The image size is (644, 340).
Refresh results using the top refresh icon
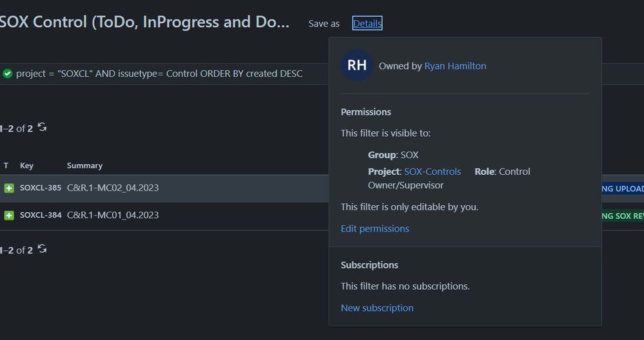(x=42, y=127)
